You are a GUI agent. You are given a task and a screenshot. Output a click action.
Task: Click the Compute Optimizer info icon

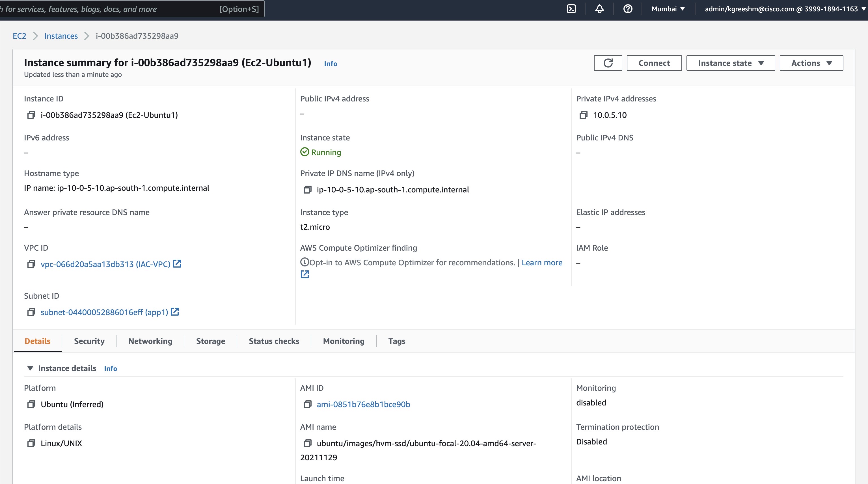click(x=305, y=262)
